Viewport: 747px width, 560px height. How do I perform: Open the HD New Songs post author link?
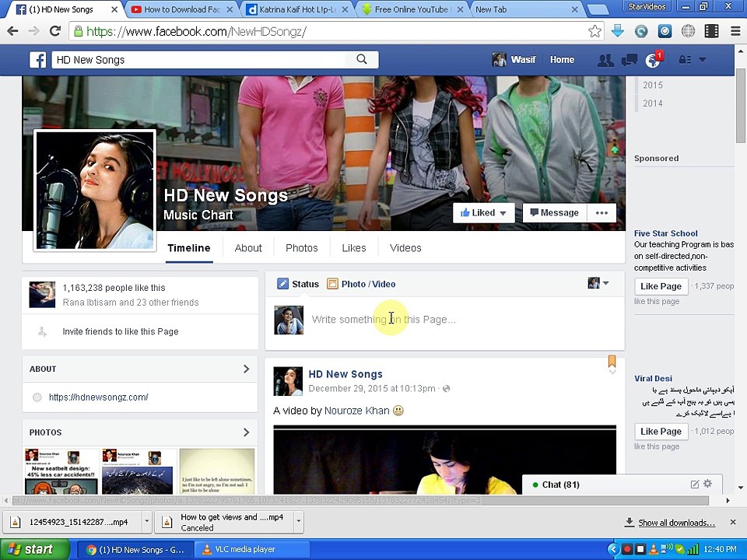click(345, 374)
